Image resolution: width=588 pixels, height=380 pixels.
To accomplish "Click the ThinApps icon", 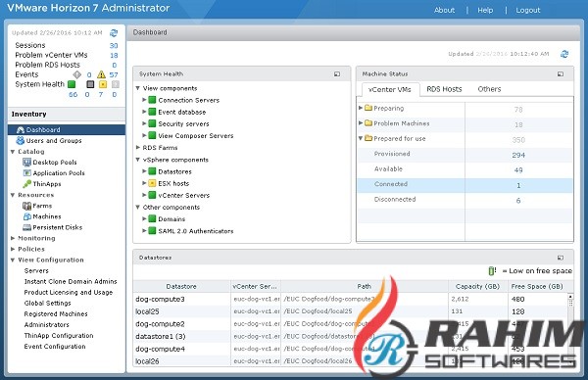I will 26,184.
